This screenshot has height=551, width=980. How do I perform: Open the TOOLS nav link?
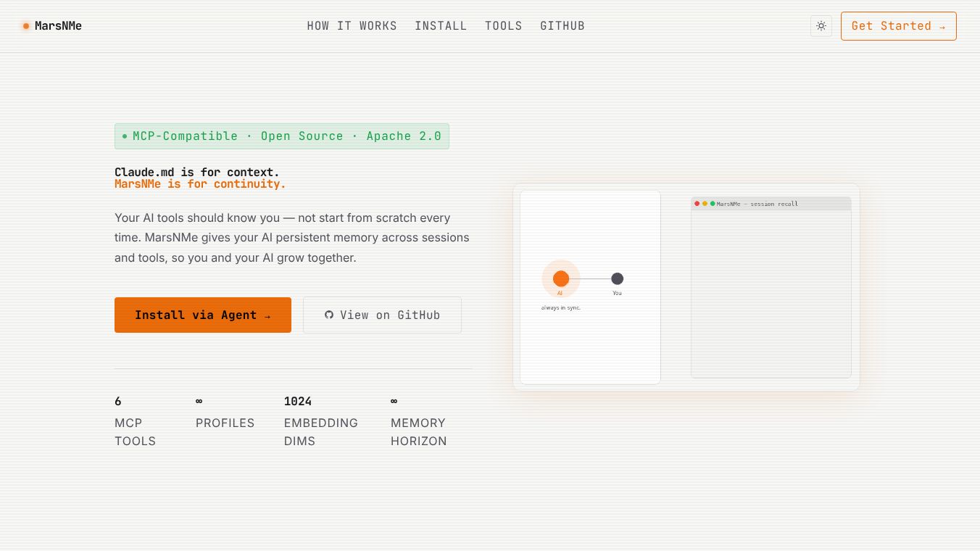point(504,26)
